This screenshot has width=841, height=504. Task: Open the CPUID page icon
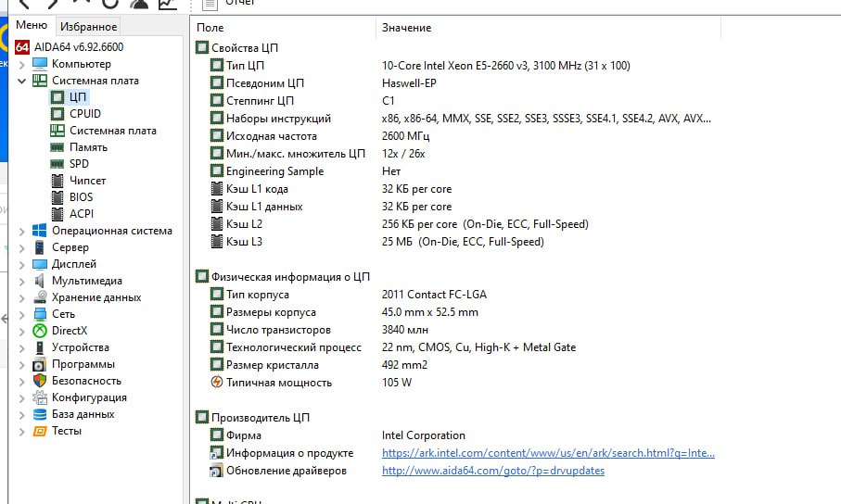pyautogui.click(x=57, y=114)
